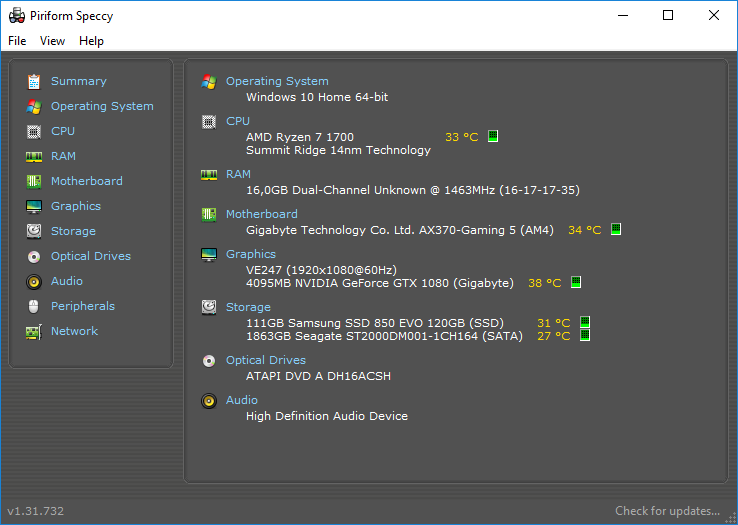
Task: Open the File menu
Action: (x=17, y=41)
